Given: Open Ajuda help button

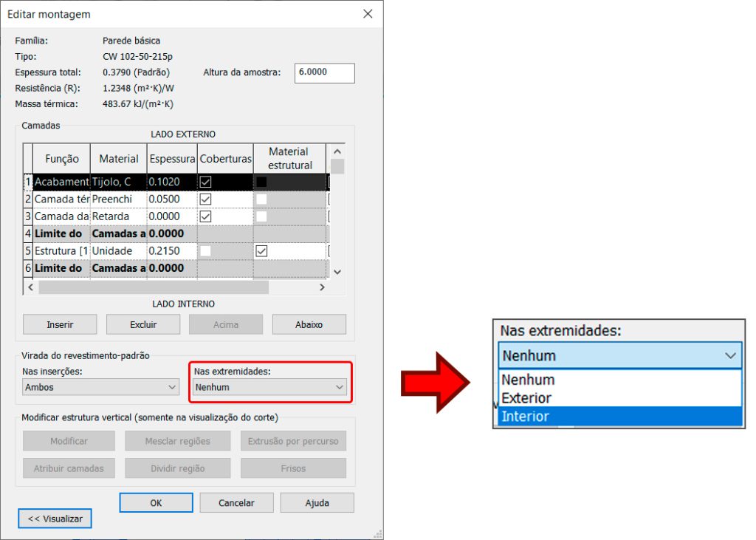Looking at the screenshot, I should (x=317, y=503).
